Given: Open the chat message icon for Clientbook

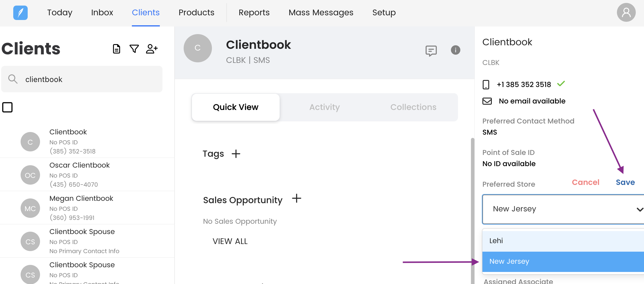Looking at the screenshot, I should pos(431,51).
